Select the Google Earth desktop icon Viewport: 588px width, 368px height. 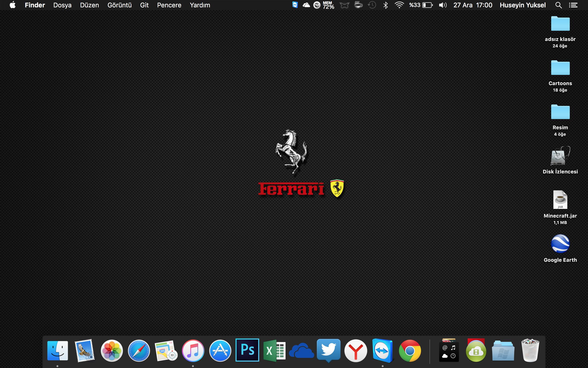coord(560,244)
